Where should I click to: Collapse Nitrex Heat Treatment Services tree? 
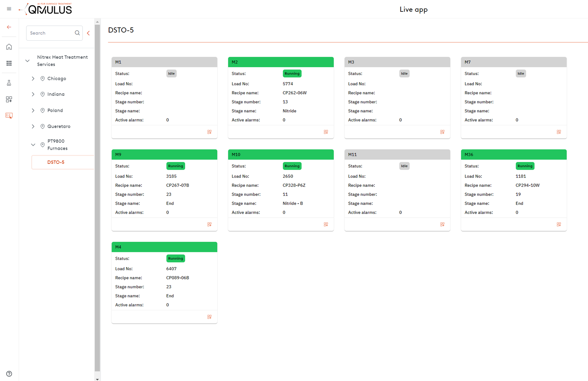point(27,61)
